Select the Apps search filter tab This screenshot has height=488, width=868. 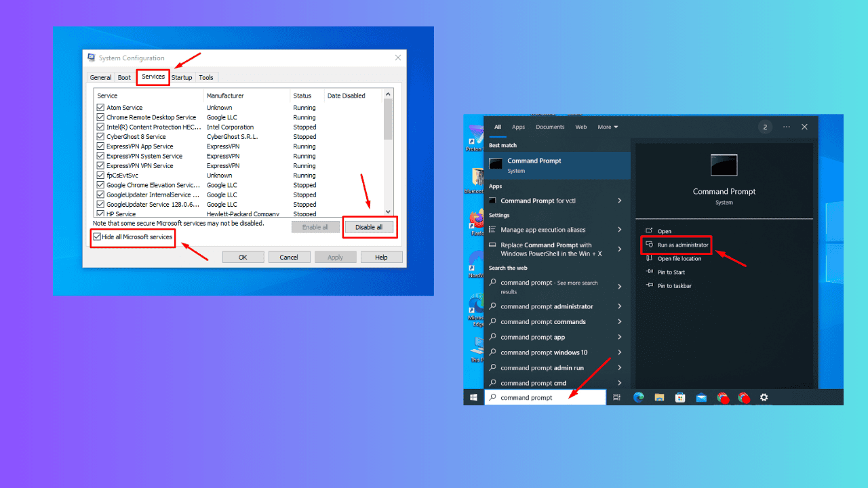pos(518,127)
